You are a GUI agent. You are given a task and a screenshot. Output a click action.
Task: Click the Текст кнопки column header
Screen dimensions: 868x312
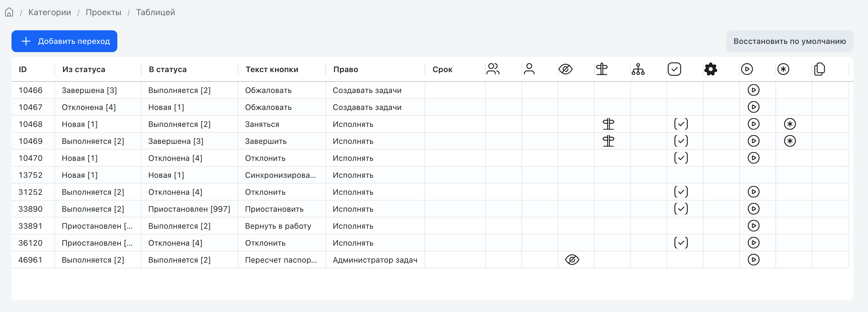coord(272,70)
